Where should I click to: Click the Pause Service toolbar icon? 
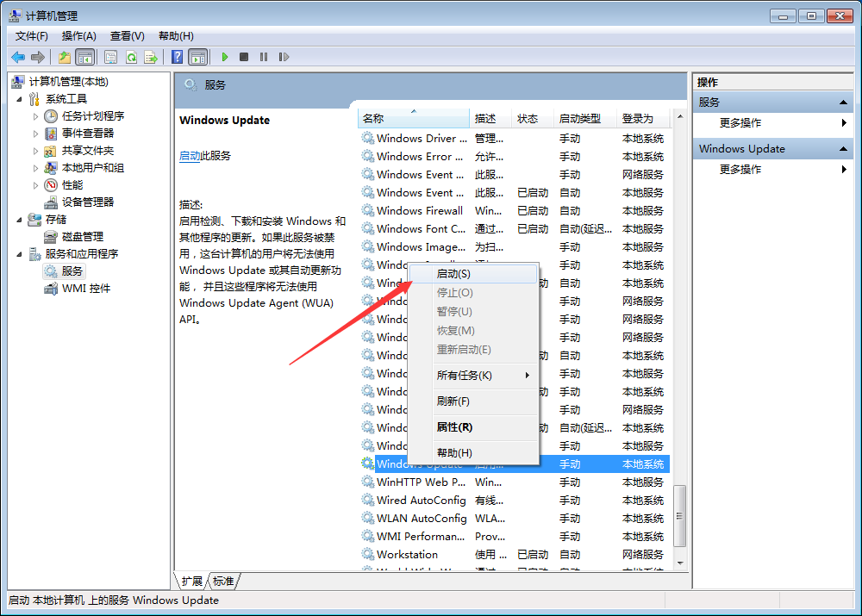pos(264,57)
